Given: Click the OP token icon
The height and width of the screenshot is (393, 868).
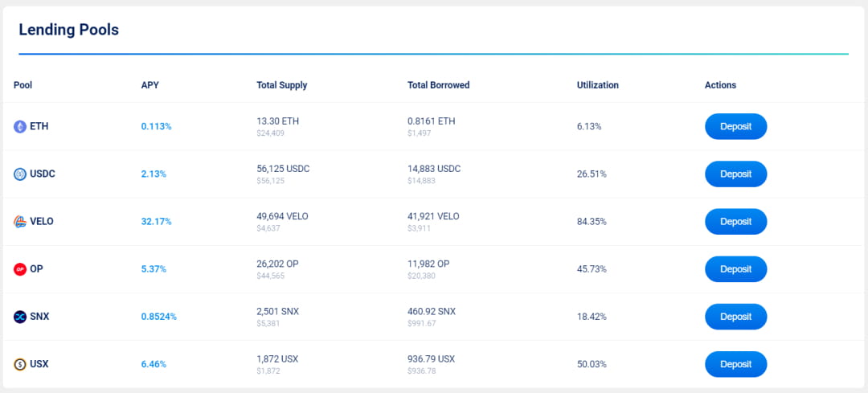Looking at the screenshot, I should 20,269.
